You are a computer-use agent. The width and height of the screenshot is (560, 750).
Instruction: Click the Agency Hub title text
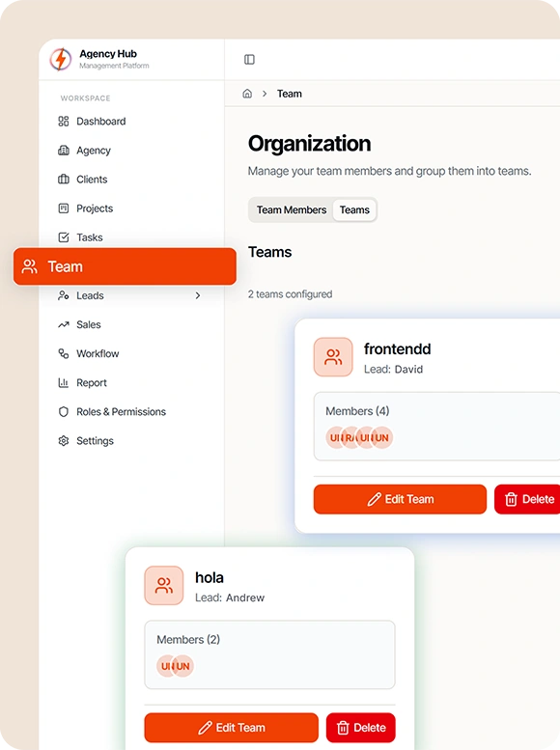click(x=108, y=54)
